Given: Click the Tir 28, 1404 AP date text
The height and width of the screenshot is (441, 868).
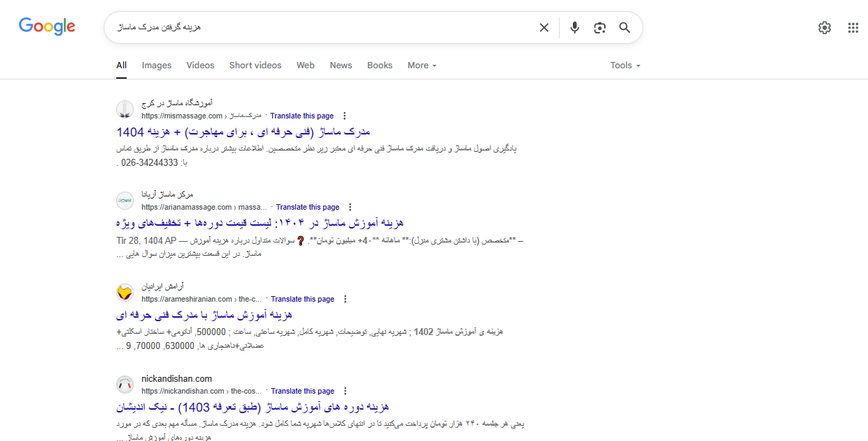Looking at the screenshot, I should 145,240.
